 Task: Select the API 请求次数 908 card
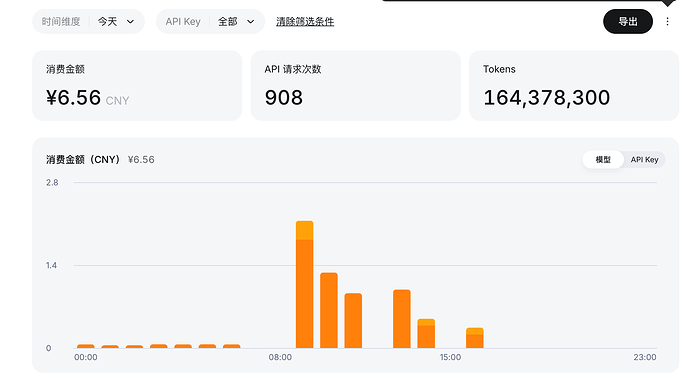tap(356, 85)
